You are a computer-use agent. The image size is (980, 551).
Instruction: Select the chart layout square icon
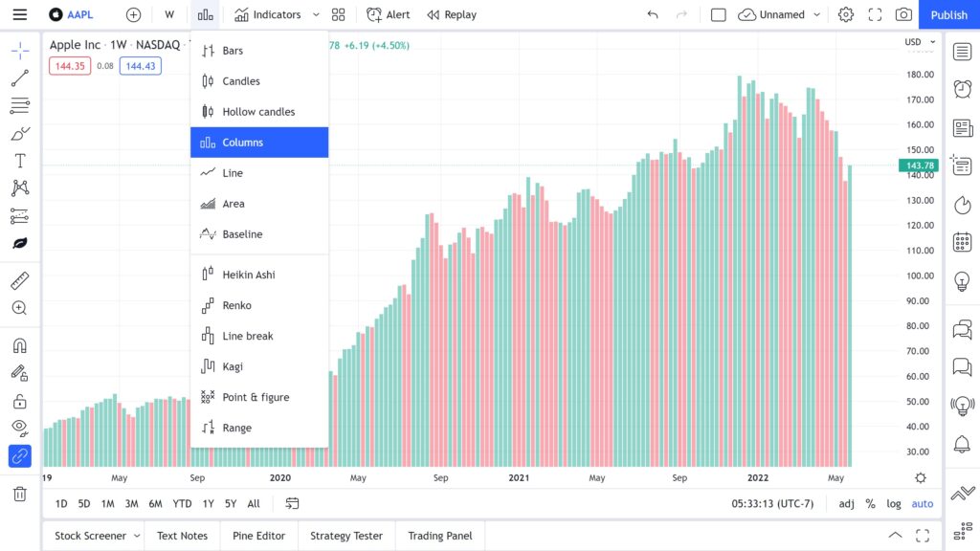pyautogui.click(x=718, y=14)
